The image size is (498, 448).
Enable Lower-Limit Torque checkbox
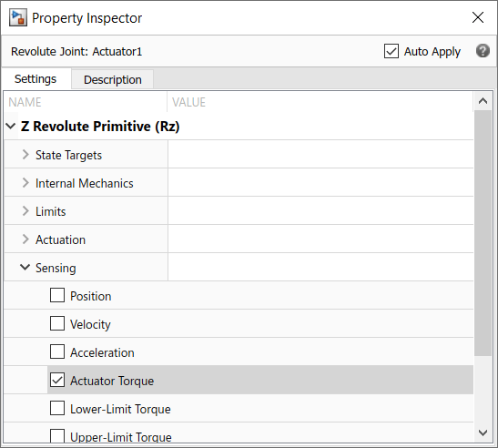coord(57,408)
